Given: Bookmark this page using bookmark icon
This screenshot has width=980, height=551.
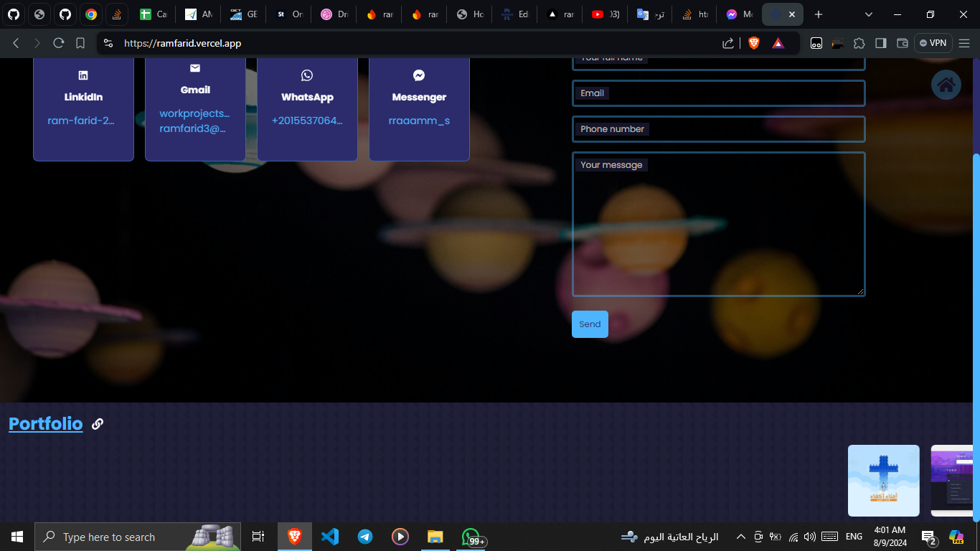Looking at the screenshot, I should click(x=80, y=43).
